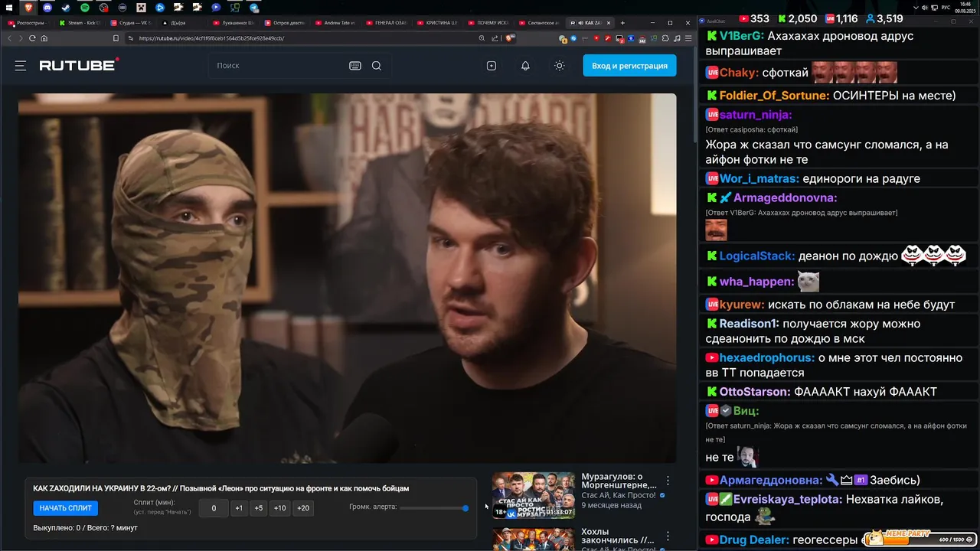980x551 pixels.
Task: Open the Мурзагулов: о Моргенштерне video title
Action: point(619,481)
